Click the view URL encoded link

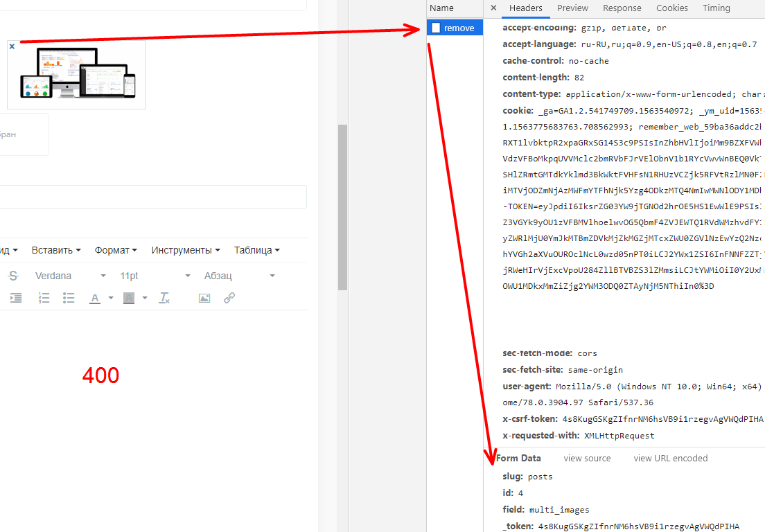(x=670, y=458)
